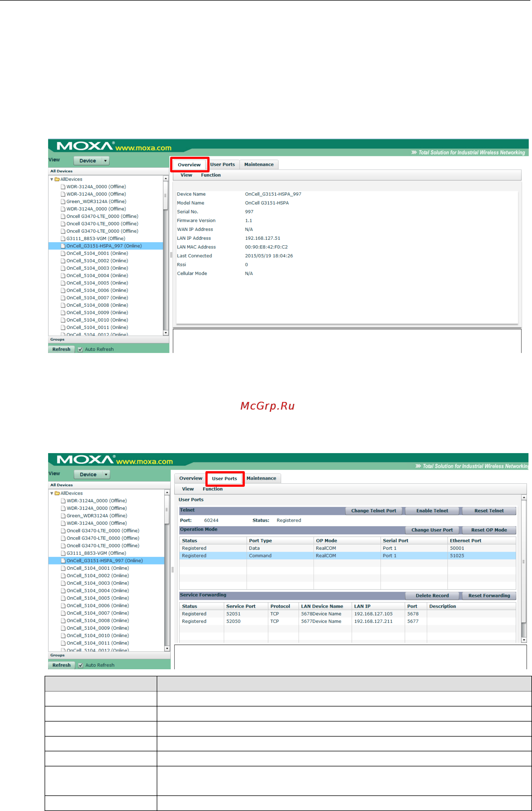Click Reset Telnet button
532x811 pixels.
489,511
